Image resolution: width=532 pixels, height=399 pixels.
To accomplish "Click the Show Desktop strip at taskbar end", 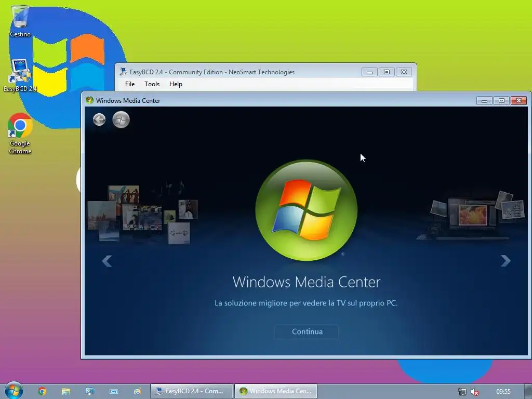I will (x=528, y=392).
